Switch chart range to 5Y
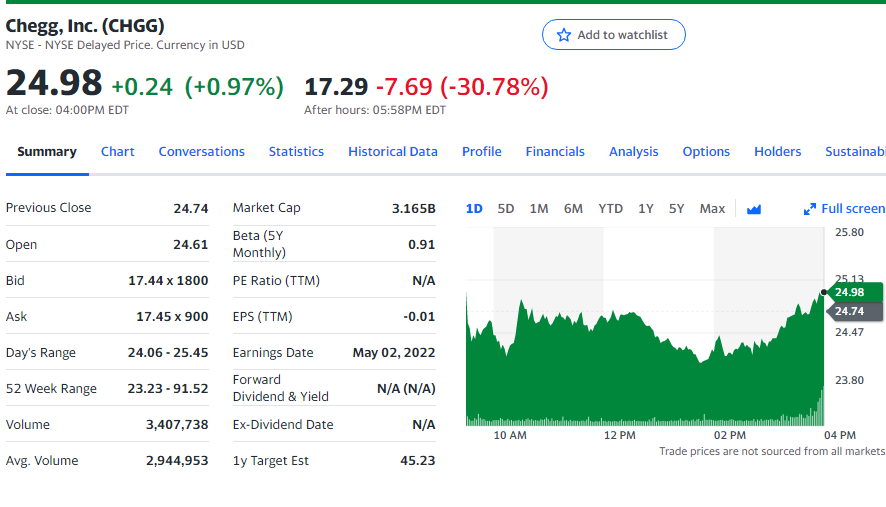The image size is (886, 507). 676,209
